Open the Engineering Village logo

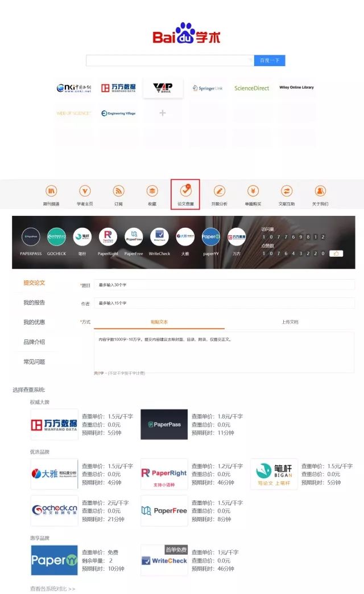coord(118,113)
